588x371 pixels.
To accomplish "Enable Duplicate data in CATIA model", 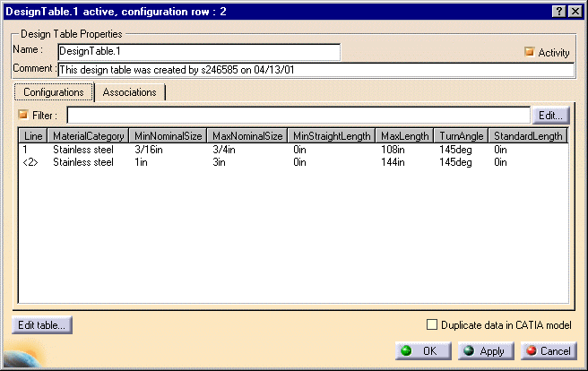I will (432, 324).
